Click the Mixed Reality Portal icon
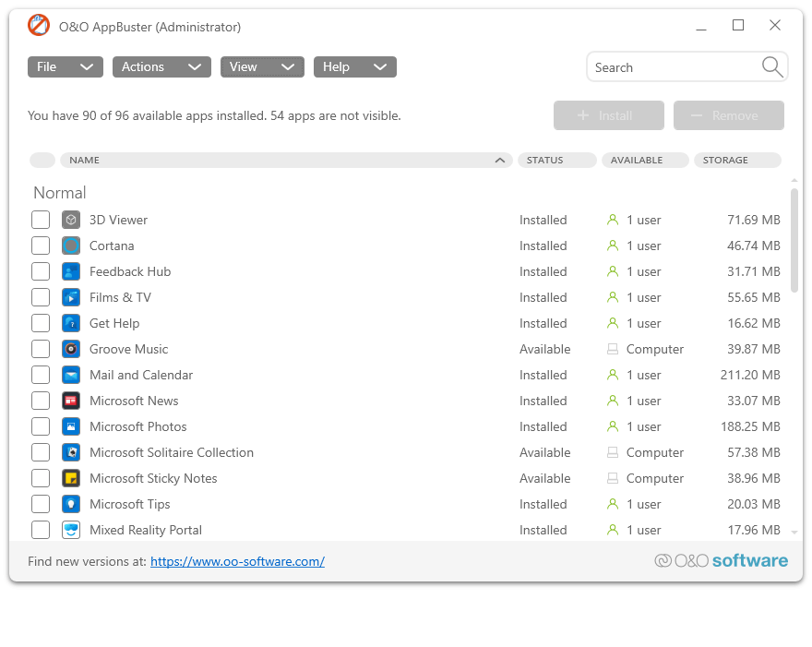The image size is (812, 647). tap(71, 530)
